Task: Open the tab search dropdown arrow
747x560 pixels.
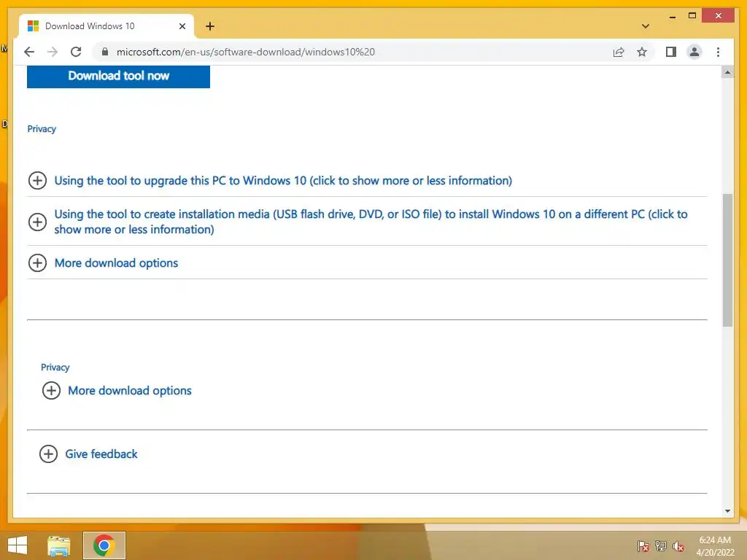Action: click(646, 26)
